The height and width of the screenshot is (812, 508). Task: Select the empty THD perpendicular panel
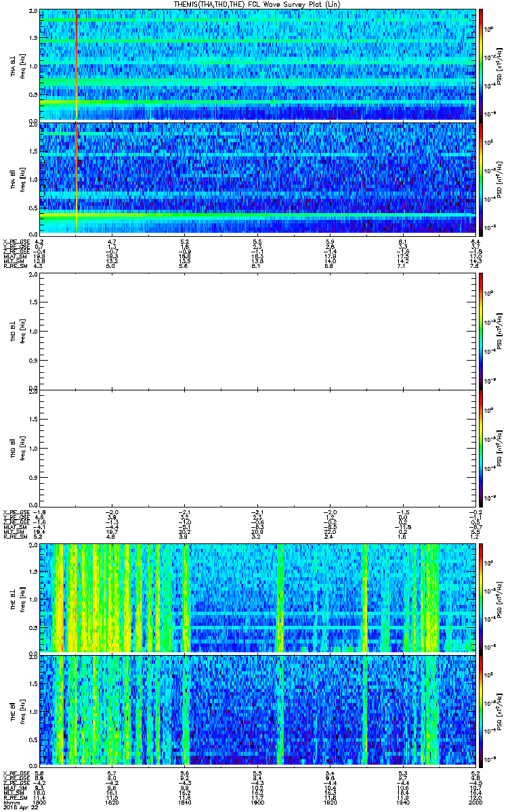(257, 331)
